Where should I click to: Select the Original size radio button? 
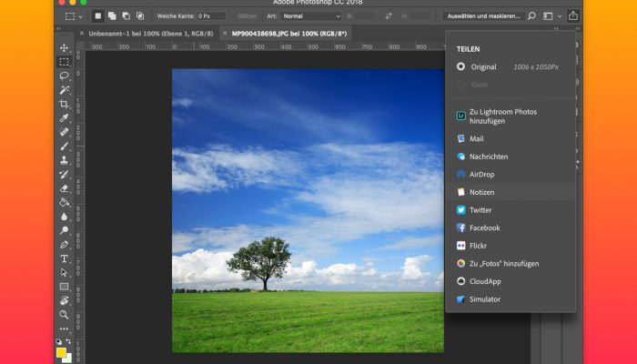(x=460, y=66)
